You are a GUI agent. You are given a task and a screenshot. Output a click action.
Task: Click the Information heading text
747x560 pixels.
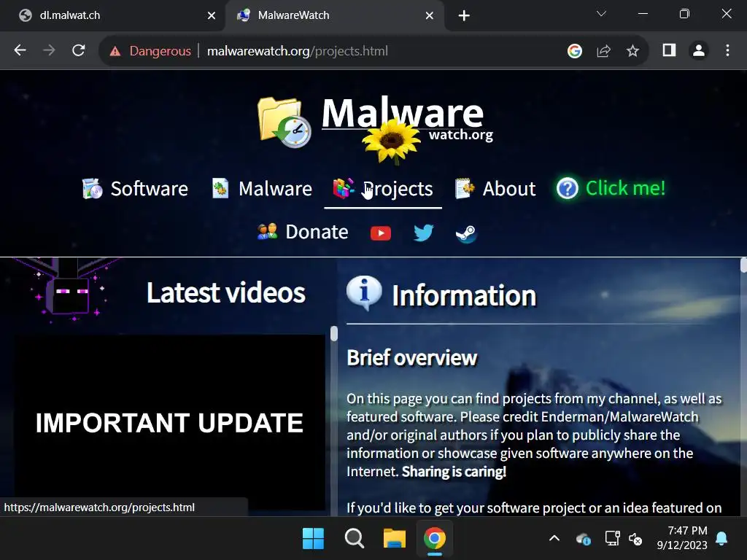point(464,295)
